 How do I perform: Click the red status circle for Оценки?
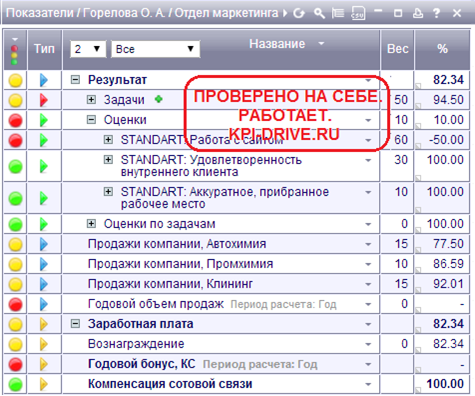(15, 120)
